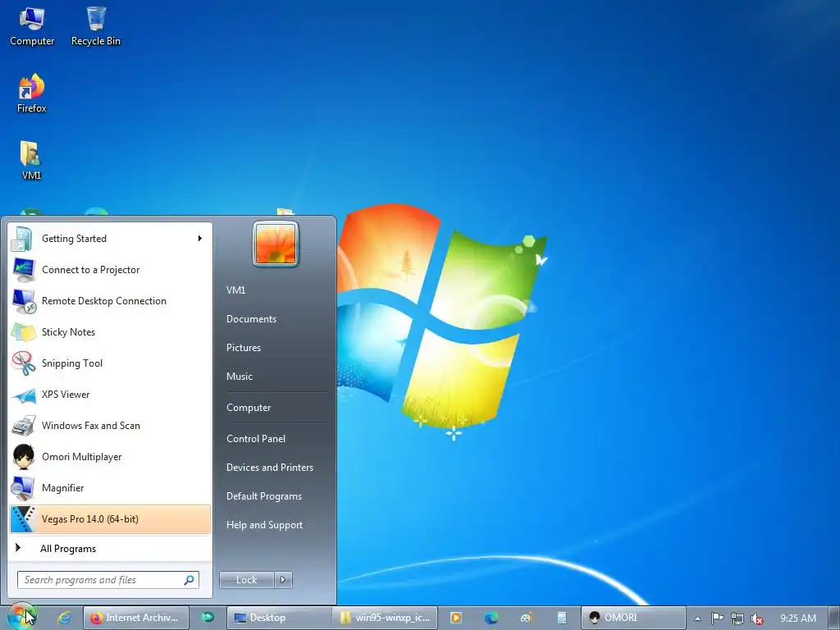
Task: Open Pictures from the Start menu
Action: pyautogui.click(x=244, y=348)
